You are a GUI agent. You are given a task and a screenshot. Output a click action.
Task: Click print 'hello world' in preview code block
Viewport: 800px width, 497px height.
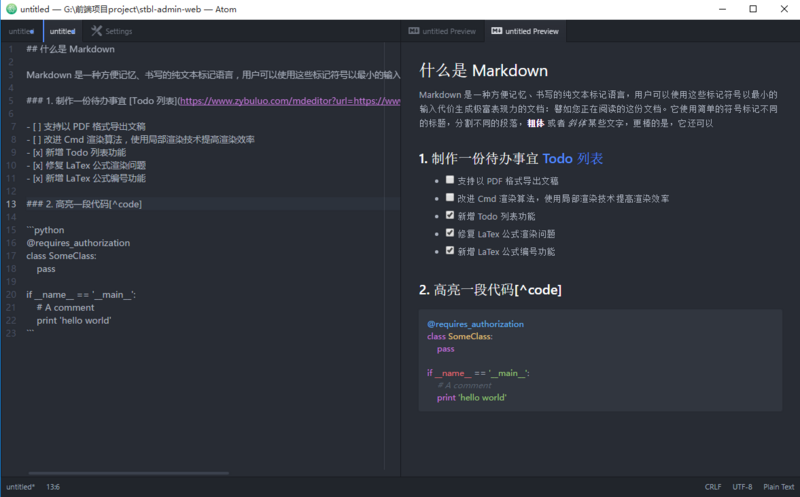coord(472,397)
